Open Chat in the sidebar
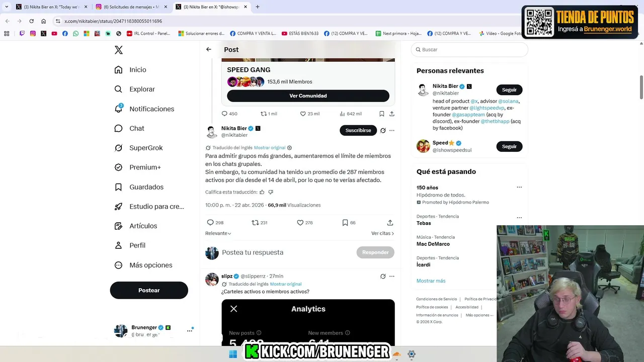Viewport: 644px width, 362px height. pyautogui.click(x=129, y=128)
